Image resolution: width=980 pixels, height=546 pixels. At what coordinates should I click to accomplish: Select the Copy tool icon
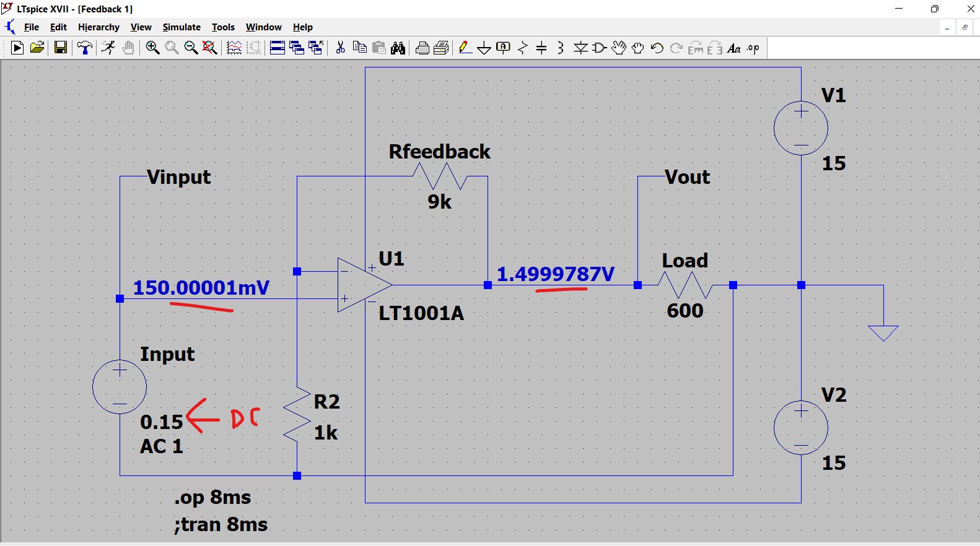click(x=359, y=48)
